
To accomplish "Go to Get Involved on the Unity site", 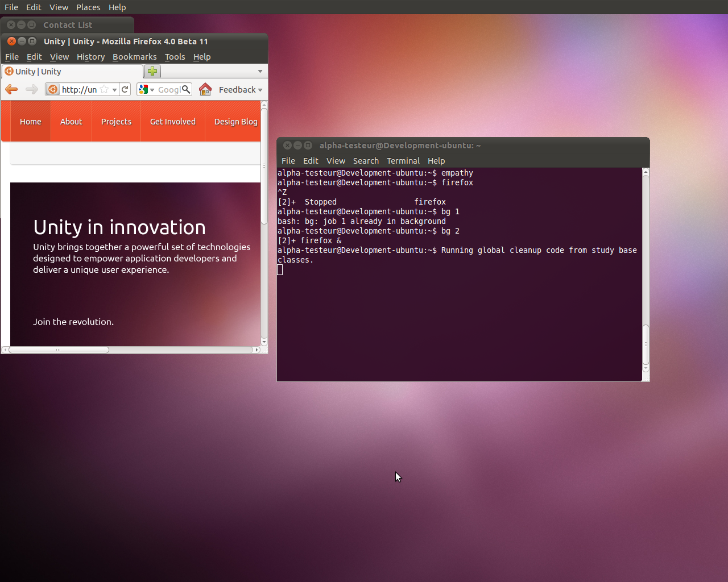I will coord(172,122).
